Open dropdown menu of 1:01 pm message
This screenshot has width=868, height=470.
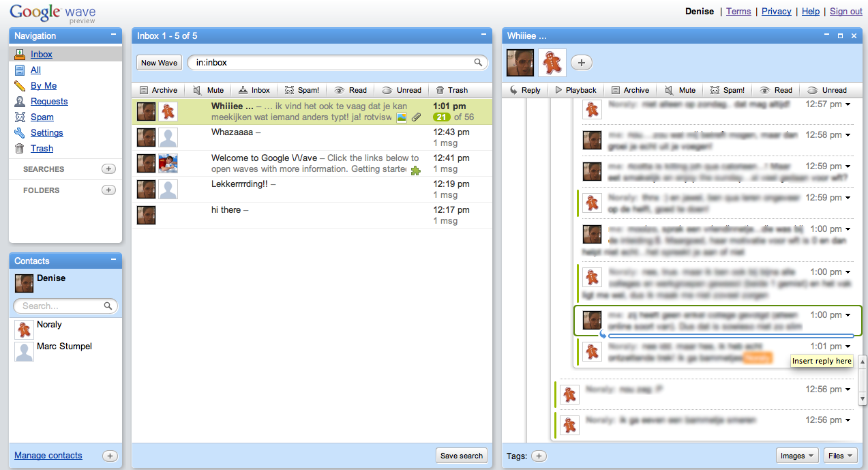click(x=848, y=347)
